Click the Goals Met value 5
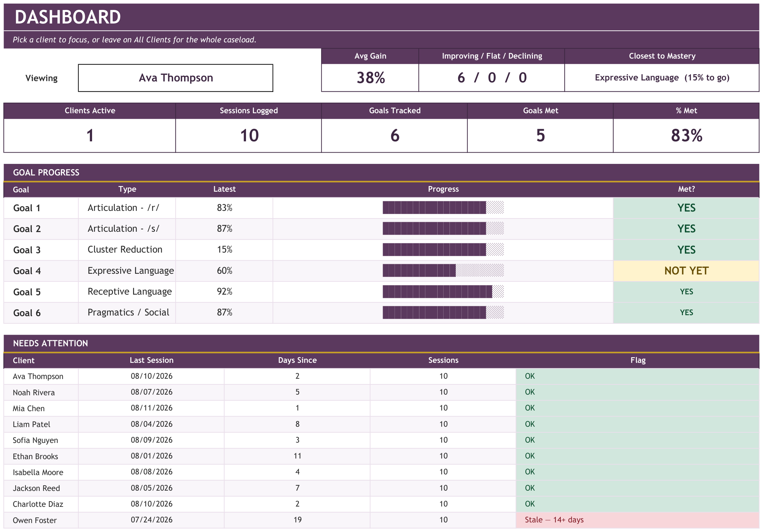 540,136
